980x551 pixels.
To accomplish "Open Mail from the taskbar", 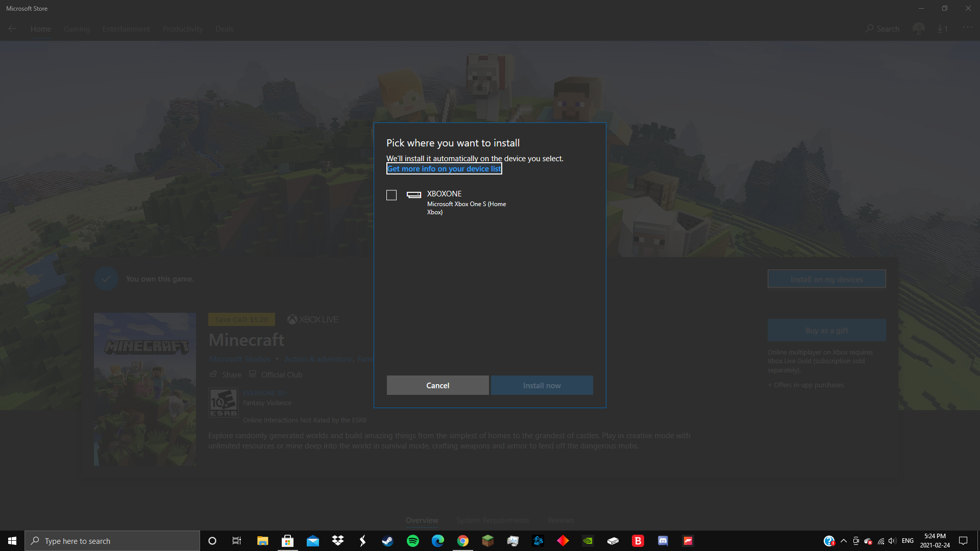I will (x=313, y=541).
